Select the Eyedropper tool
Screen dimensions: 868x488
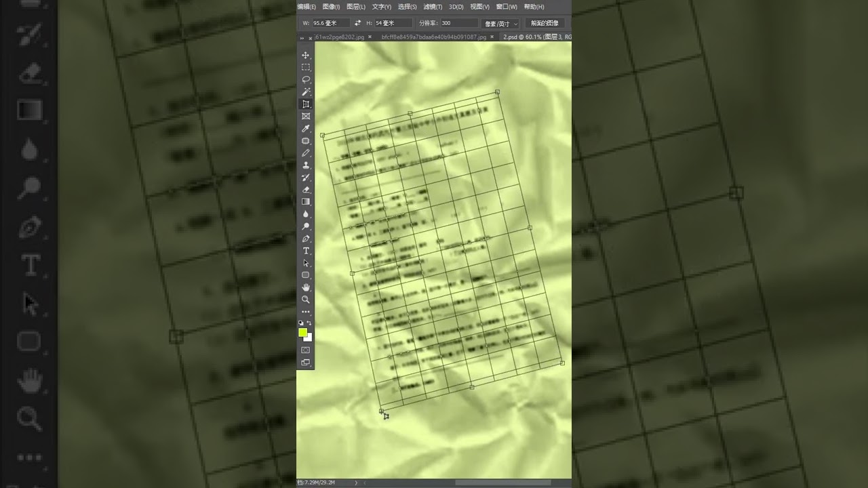[x=306, y=129]
